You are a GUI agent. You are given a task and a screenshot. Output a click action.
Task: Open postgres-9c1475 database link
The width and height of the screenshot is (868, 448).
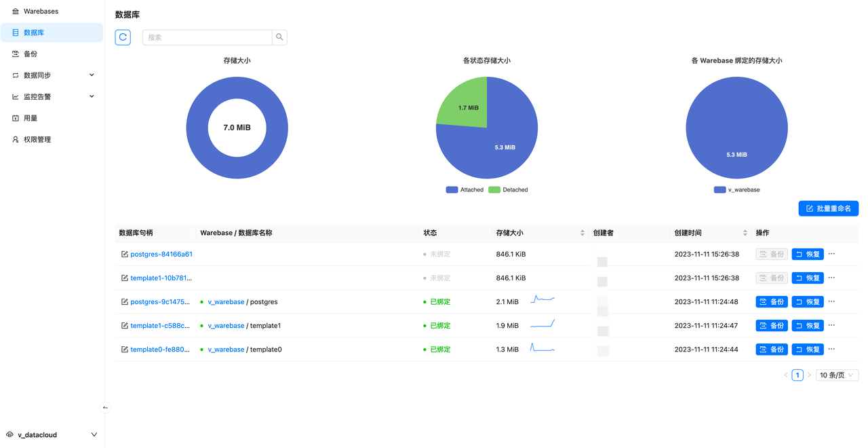point(160,302)
